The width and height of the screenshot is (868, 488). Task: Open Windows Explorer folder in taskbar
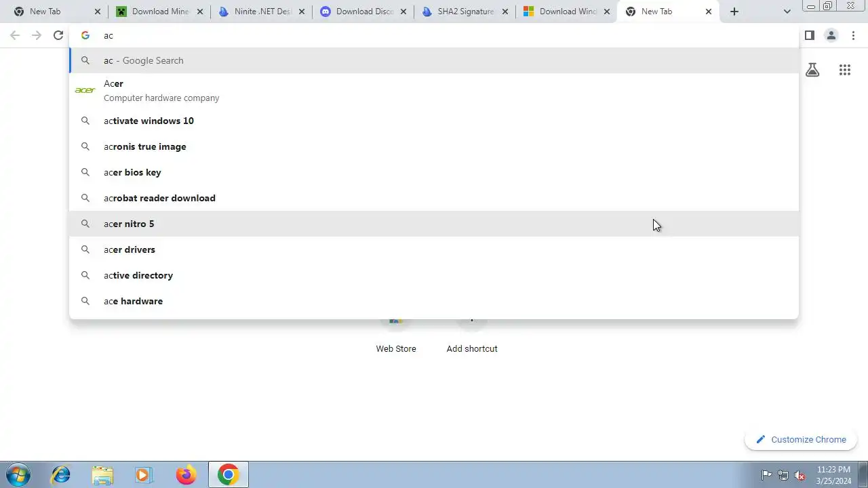(102, 475)
